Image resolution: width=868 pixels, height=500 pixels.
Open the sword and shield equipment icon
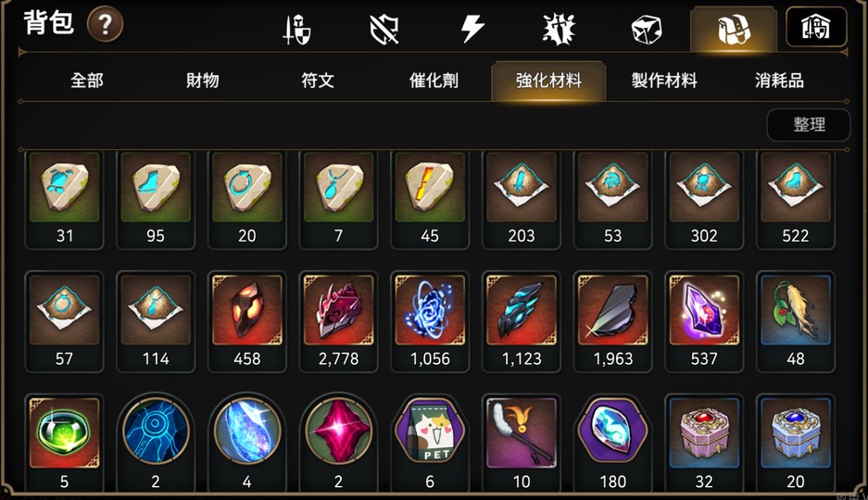click(x=296, y=30)
